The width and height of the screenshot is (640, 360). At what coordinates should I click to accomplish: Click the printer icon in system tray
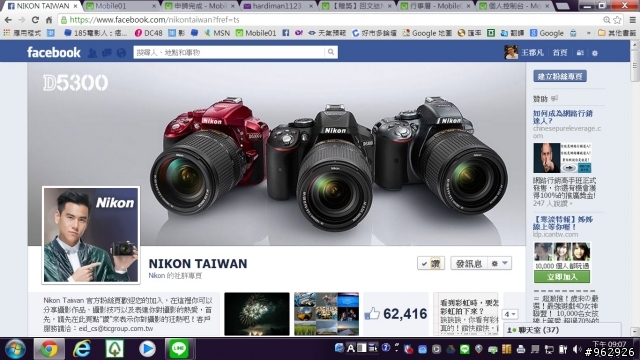(521, 349)
